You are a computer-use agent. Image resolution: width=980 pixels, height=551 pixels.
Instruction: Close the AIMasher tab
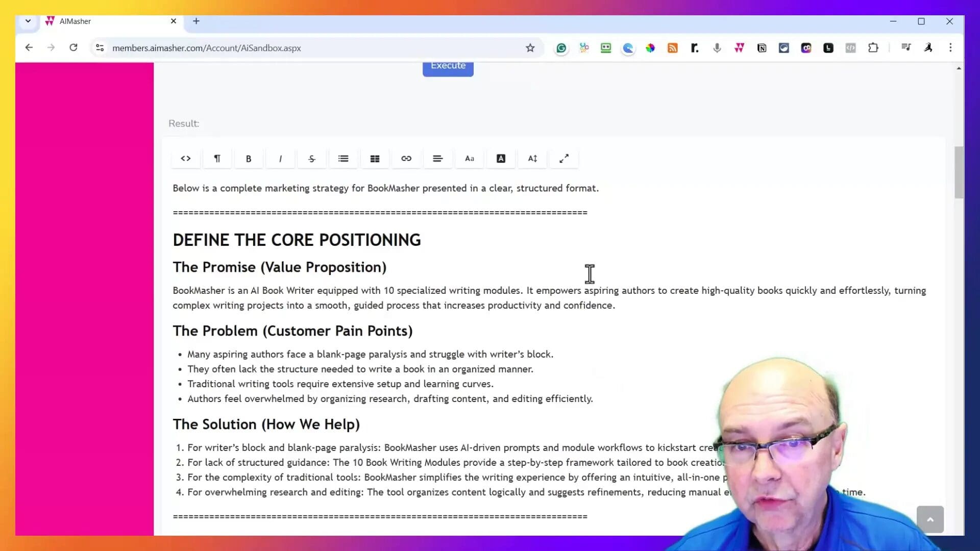174,21
